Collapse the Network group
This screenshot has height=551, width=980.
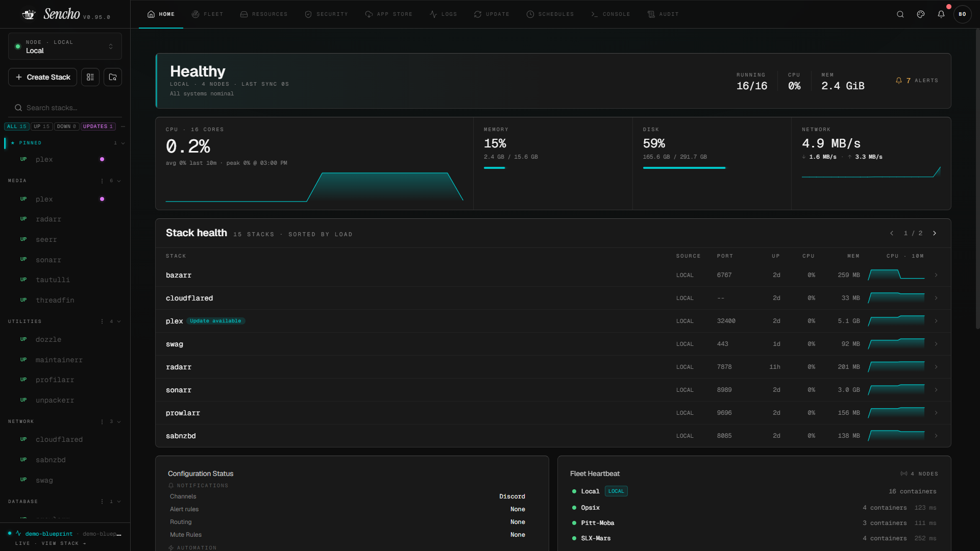[119, 421]
